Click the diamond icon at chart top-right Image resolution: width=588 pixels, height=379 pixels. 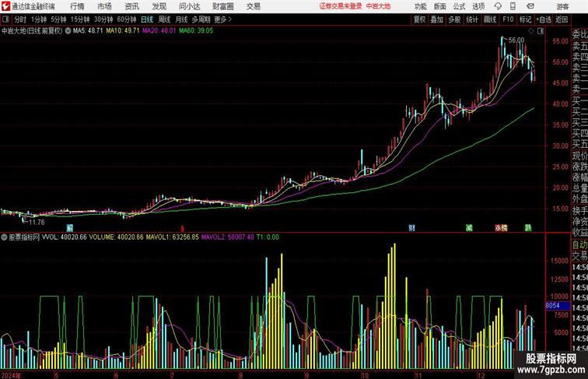(x=531, y=31)
